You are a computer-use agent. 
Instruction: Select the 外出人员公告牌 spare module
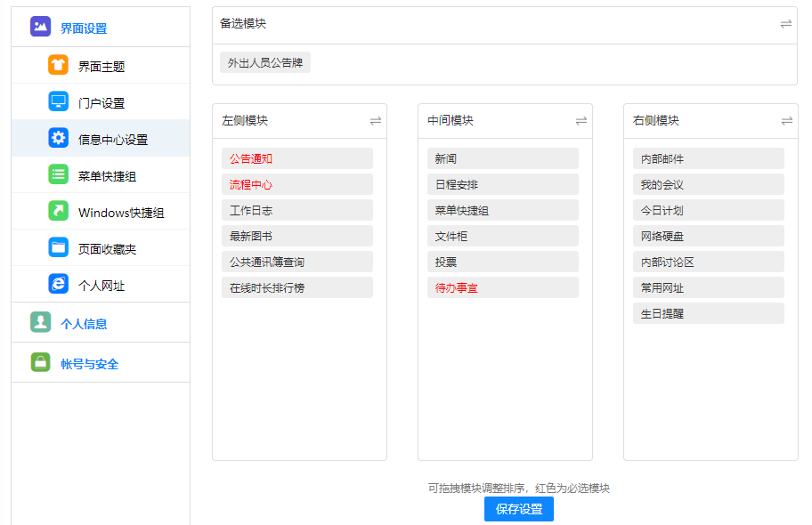click(265, 63)
